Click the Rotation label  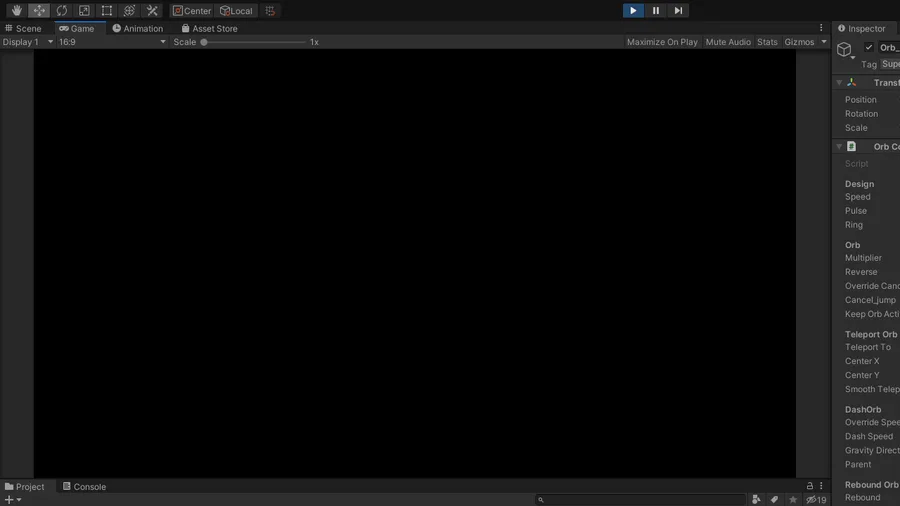[861, 114]
